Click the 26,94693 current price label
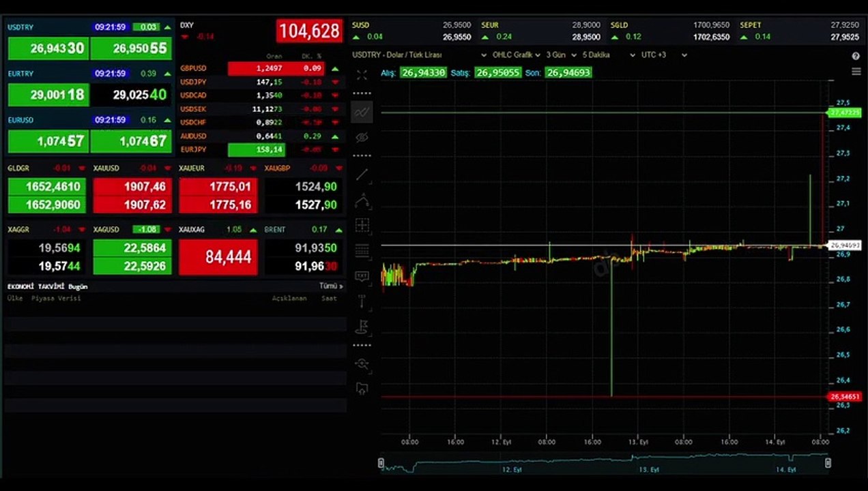This screenshot has height=491, width=868. pos(844,245)
